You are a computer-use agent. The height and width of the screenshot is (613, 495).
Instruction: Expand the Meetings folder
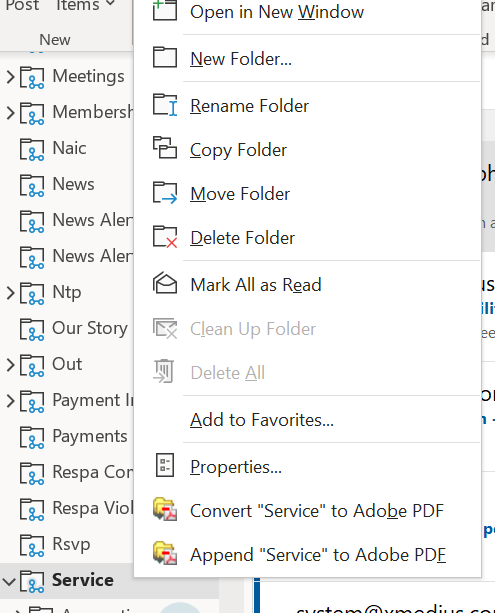tap(11, 77)
